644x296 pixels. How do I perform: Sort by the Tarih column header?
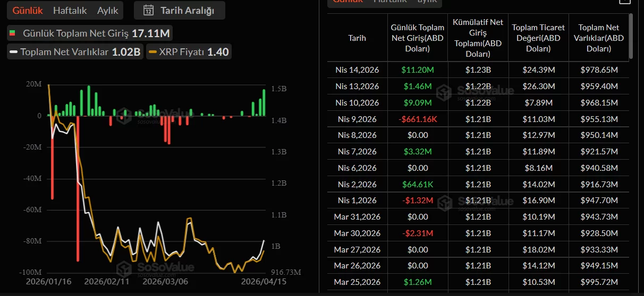357,38
